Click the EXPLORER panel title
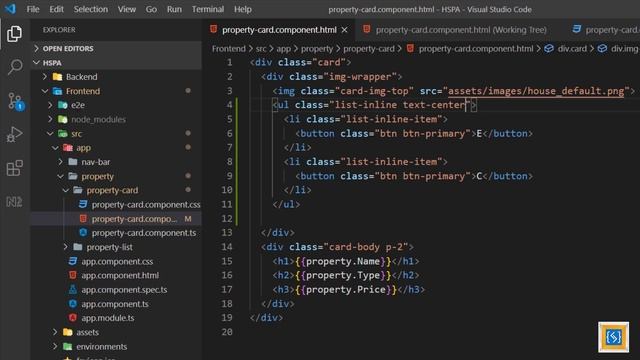This screenshot has height=360, width=640. point(59,30)
